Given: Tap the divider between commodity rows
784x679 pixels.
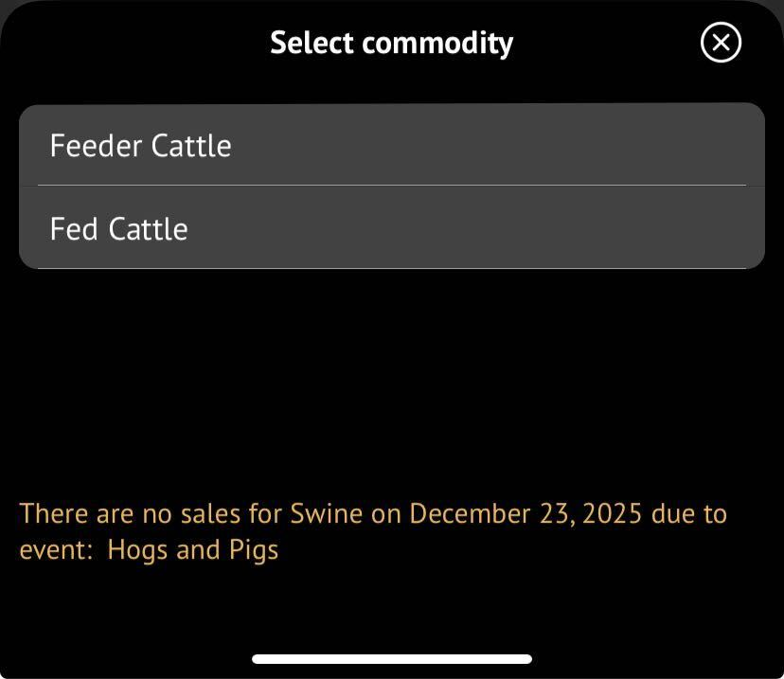Looking at the screenshot, I should pos(391,187).
